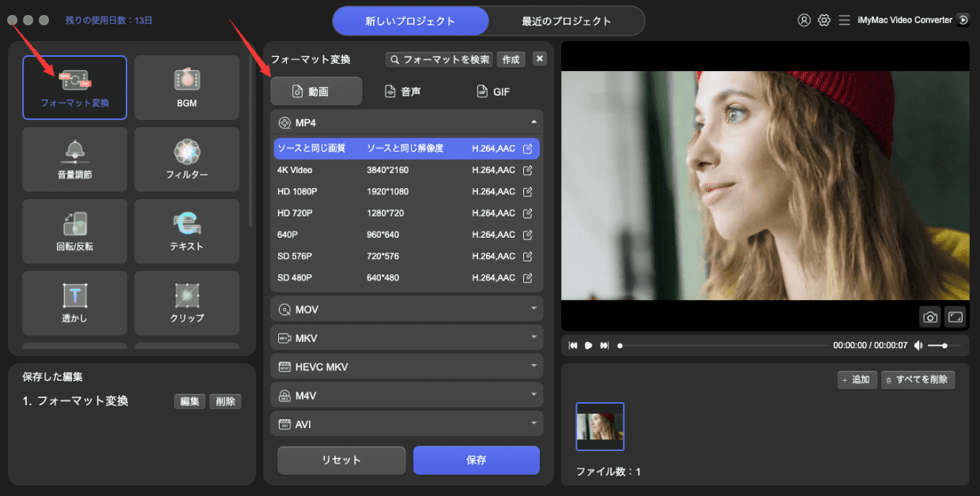Click the tools panel scrollbar
The height and width of the screenshot is (496, 980).
coord(251,142)
